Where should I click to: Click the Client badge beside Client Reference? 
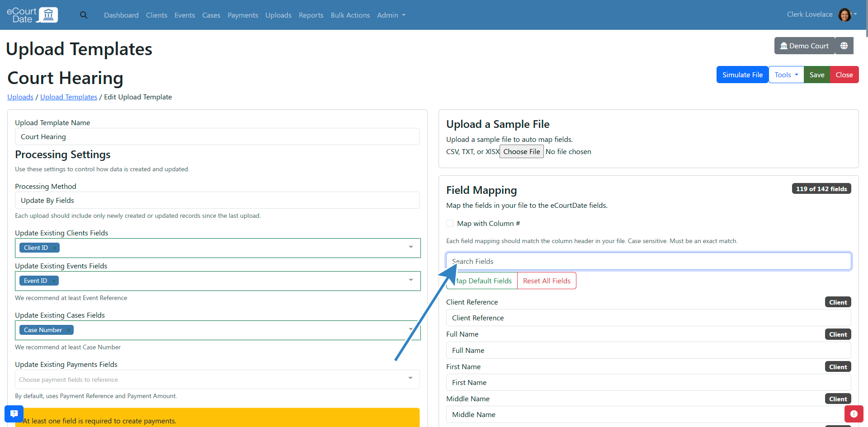click(x=838, y=302)
